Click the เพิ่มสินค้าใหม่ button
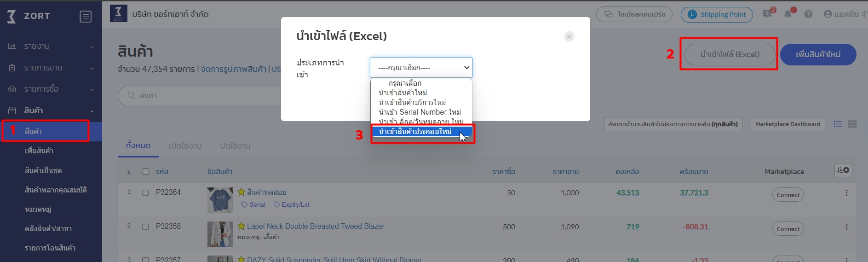This screenshot has width=868, height=262. [818, 54]
